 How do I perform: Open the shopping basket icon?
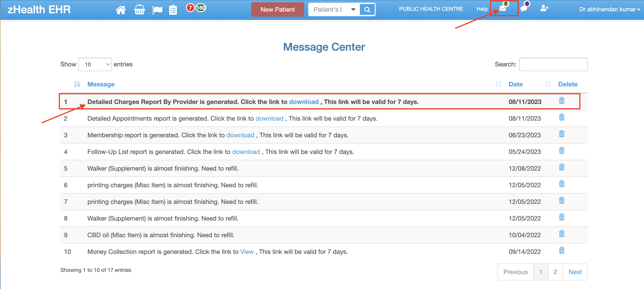[x=139, y=10]
